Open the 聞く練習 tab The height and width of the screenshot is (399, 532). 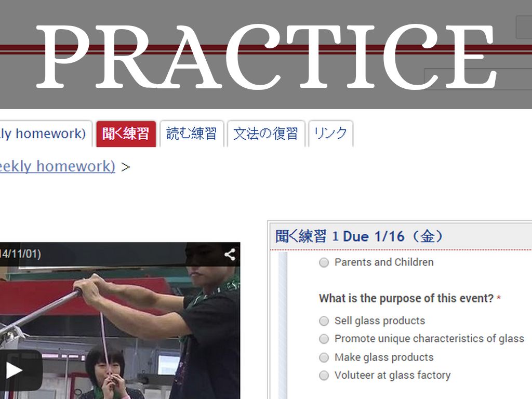click(x=126, y=134)
